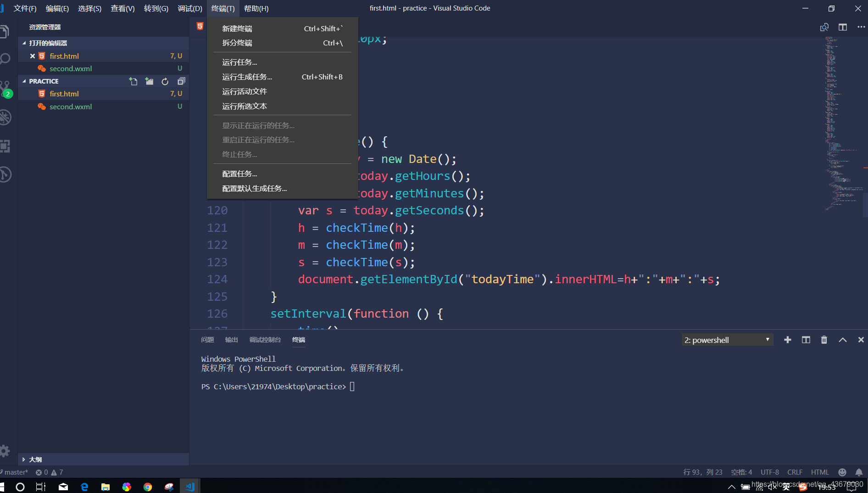Open the 查看(V) menu

click(122, 8)
